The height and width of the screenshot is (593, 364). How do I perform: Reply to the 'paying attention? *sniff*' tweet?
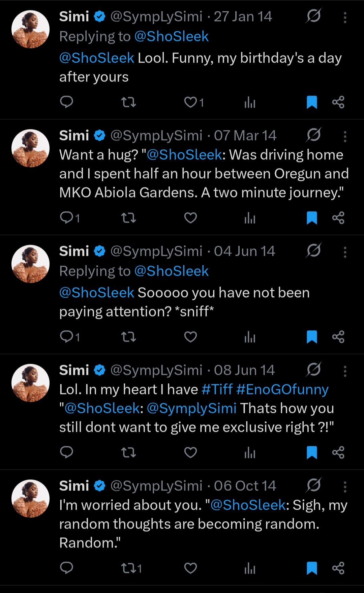(66, 336)
